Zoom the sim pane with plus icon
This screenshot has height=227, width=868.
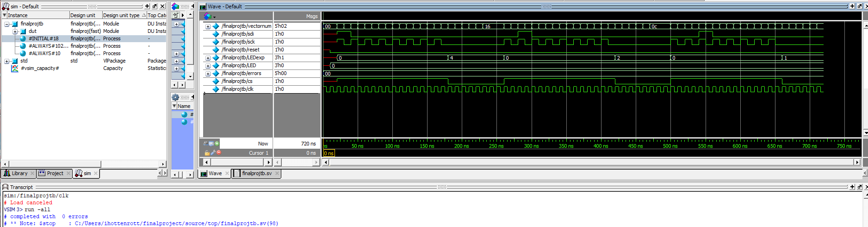(147, 6)
